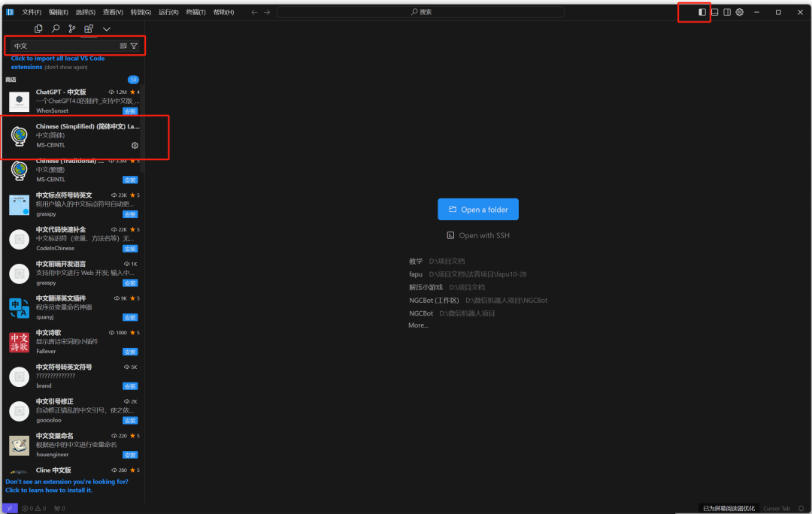The width and height of the screenshot is (812, 514).
Task: Open the remote window status bar icon
Action: tap(10, 508)
